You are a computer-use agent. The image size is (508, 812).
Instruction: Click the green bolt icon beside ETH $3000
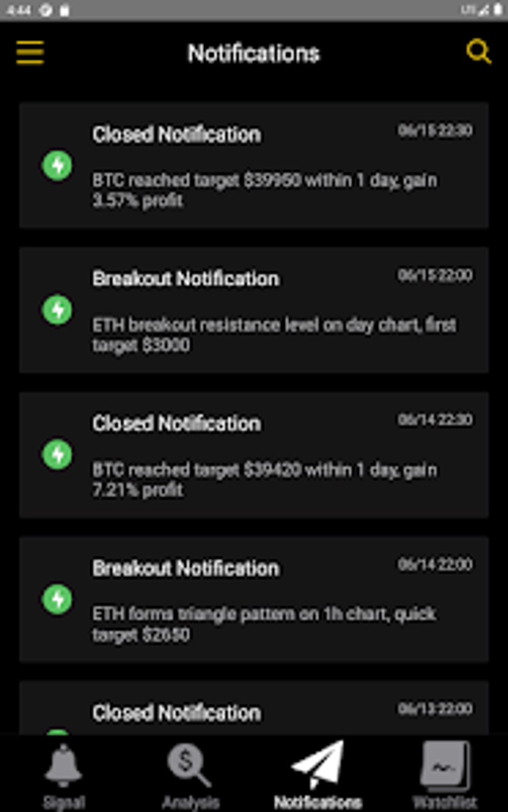click(57, 309)
